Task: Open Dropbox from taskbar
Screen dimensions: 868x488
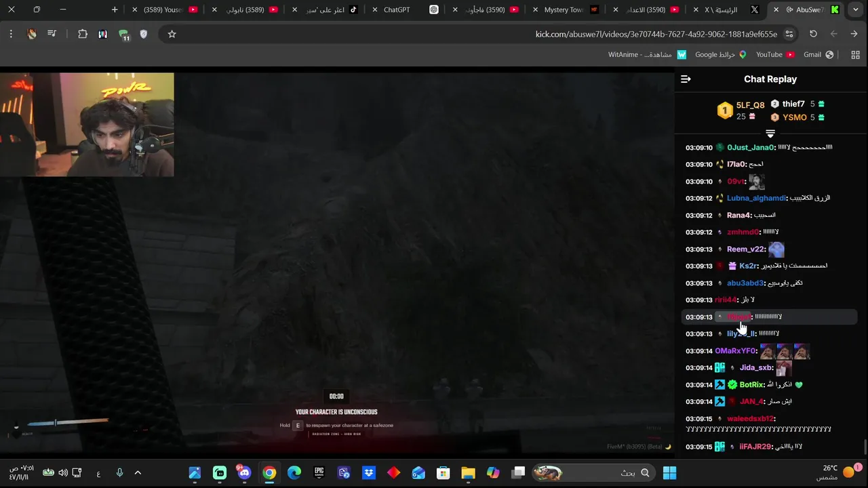Action: (369, 472)
